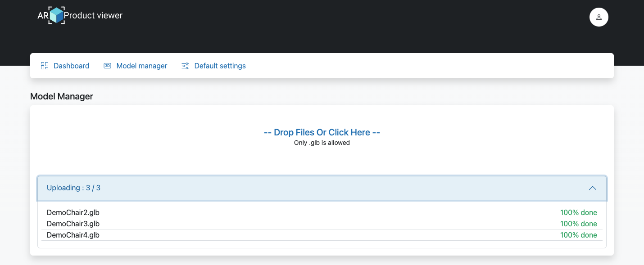Open the Default settings tab
The width and height of the screenshot is (644, 265).
click(220, 66)
